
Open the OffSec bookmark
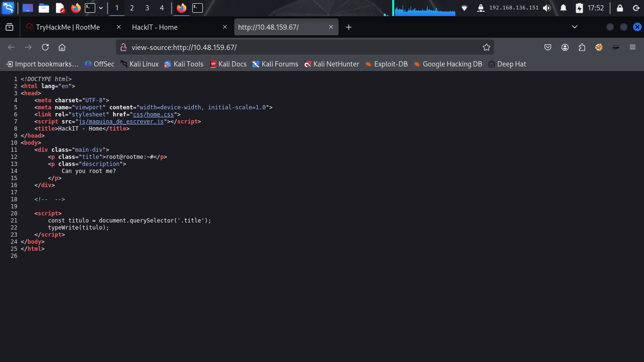tap(99, 64)
